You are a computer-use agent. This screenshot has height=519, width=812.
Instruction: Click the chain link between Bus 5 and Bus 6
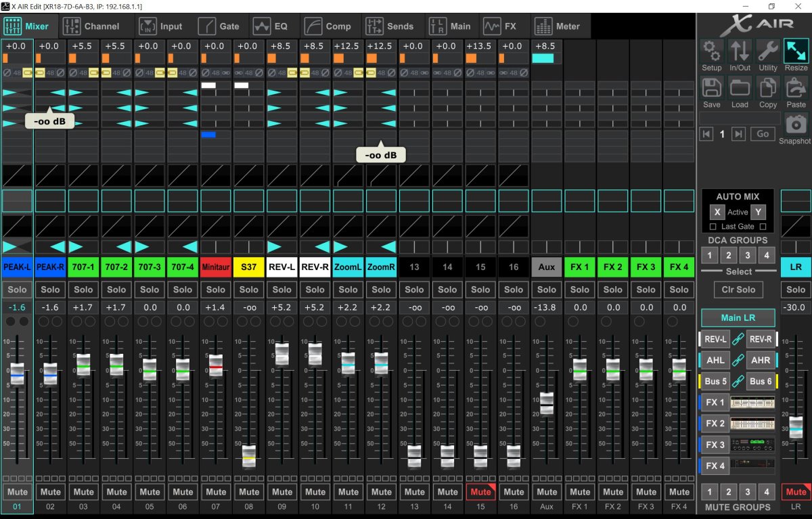pyautogui.click(x=739, y=382)
